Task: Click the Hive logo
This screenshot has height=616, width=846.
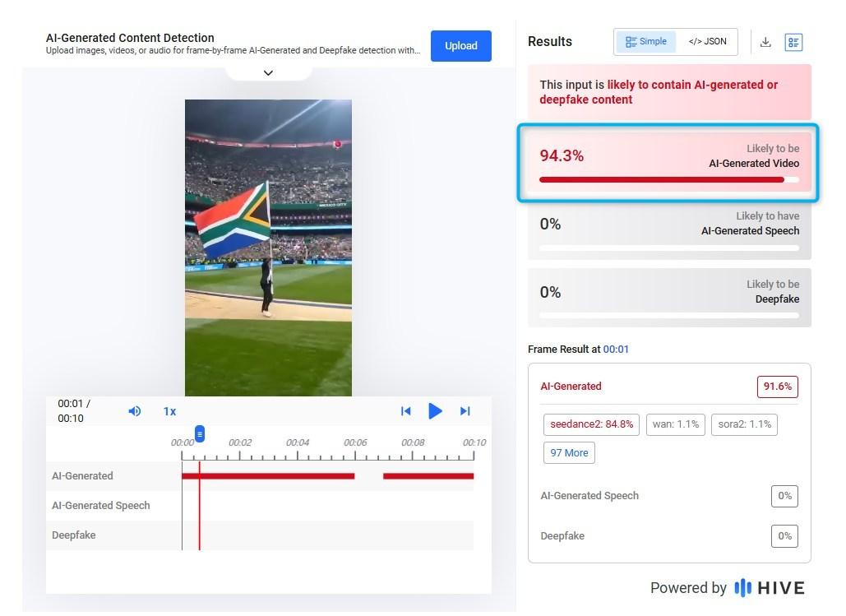Action: pyautogui.click(x=770, y=587)
